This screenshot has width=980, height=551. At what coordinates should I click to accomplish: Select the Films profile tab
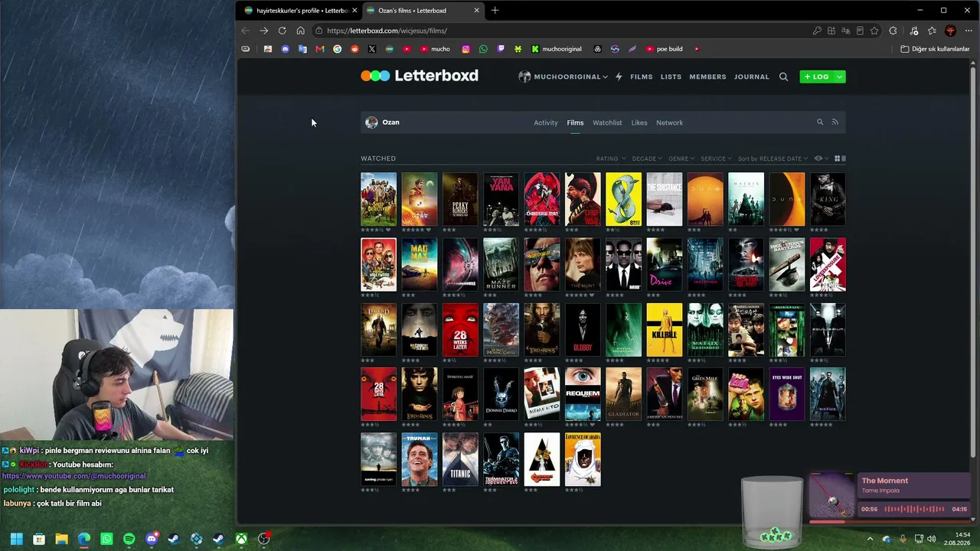[x=575, y=122]
